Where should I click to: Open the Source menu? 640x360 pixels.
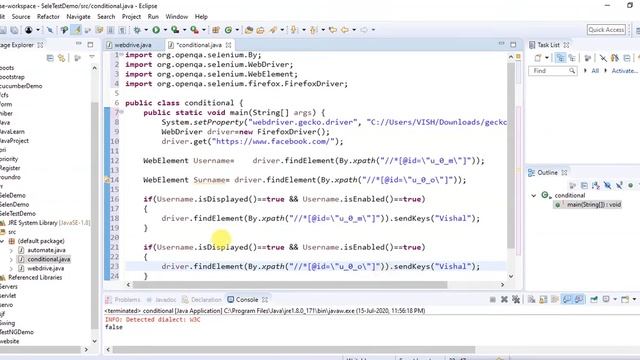point(21,17)
